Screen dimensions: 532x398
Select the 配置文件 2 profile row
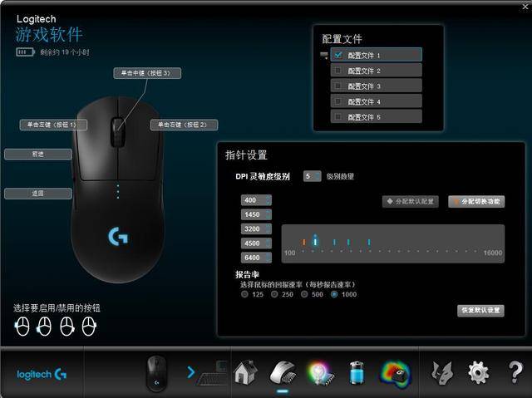point(377,71)
